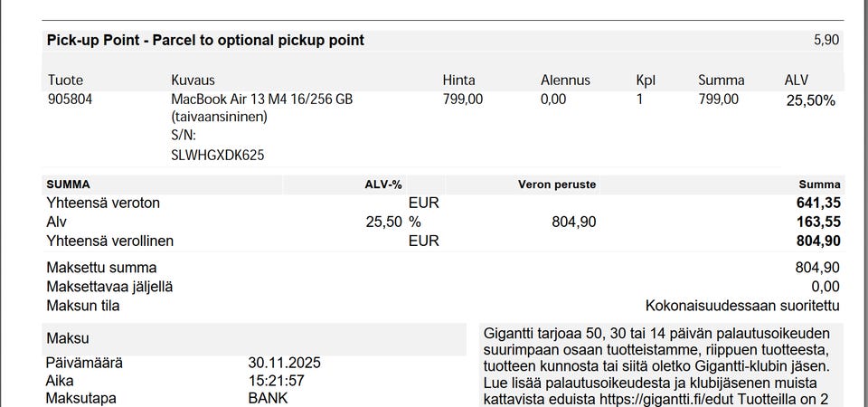This screenshot has width=868, height=407.
Task: Click the Kokonaisuudessaan suoritettu payment status
Action: pyautogui.click(x=742, y=306)
